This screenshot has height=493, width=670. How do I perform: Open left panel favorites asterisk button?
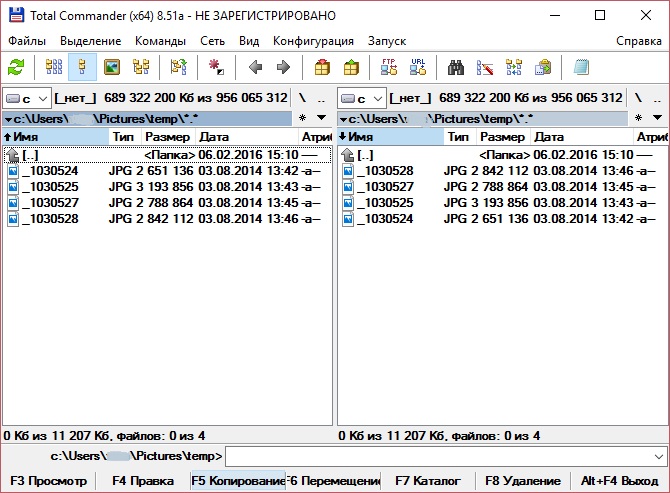coord(303,118)
